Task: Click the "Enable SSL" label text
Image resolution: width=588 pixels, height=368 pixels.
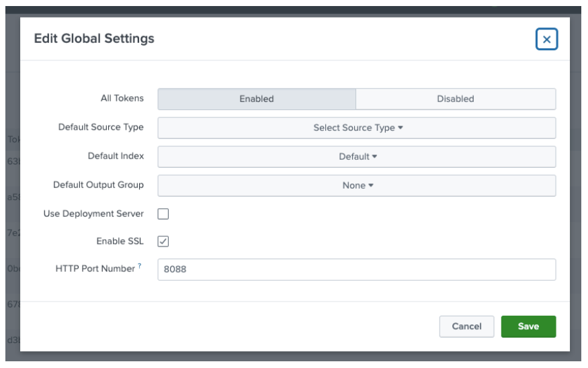Action: click(x=120, y=240)
